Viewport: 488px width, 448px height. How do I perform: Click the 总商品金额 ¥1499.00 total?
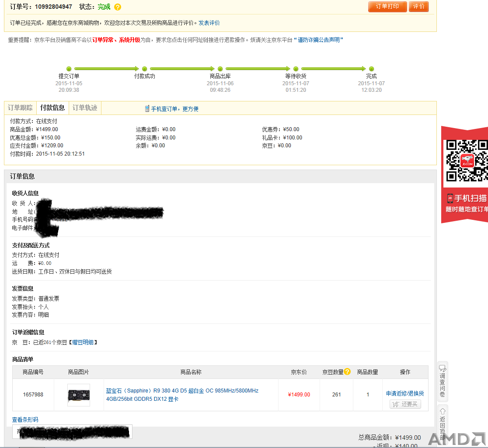tap(389, 438)
